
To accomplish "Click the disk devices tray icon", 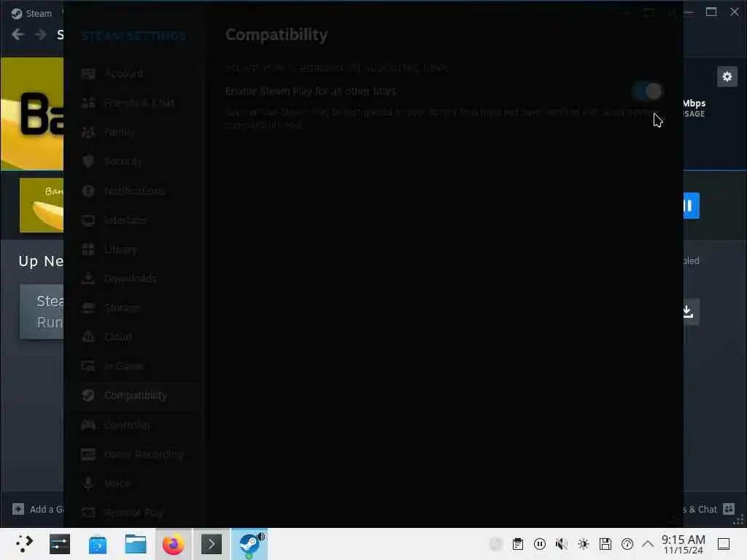I will point(605,544).
